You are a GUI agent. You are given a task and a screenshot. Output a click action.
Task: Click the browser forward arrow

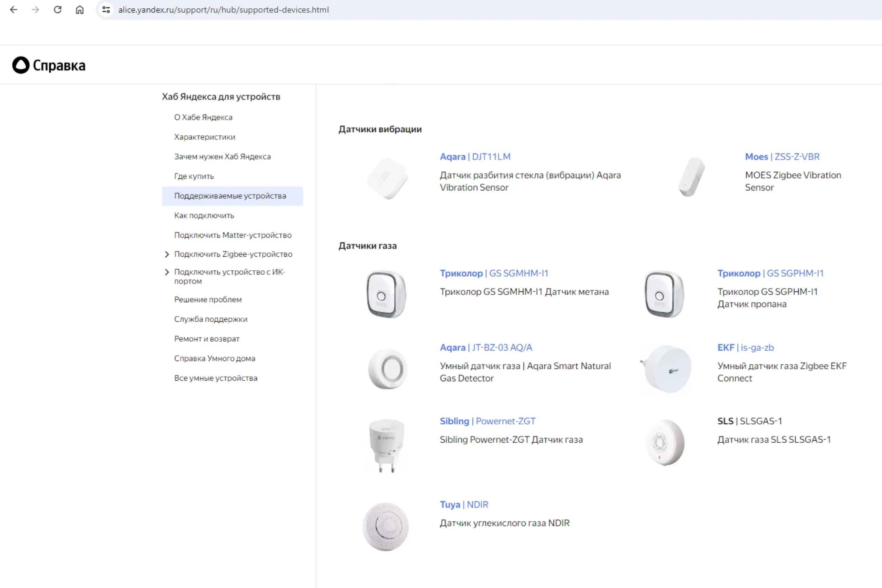[x=35, y=10]
